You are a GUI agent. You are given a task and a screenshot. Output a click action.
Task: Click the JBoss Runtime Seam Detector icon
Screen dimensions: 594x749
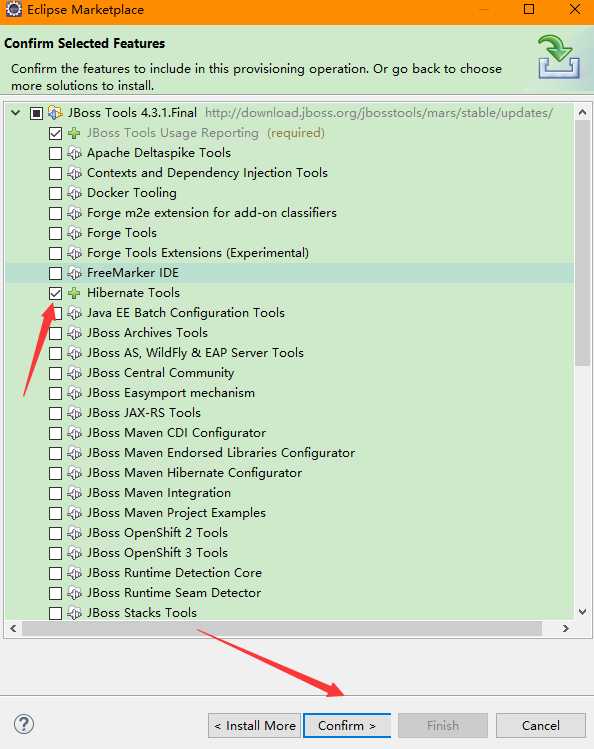tap(74, 593)
